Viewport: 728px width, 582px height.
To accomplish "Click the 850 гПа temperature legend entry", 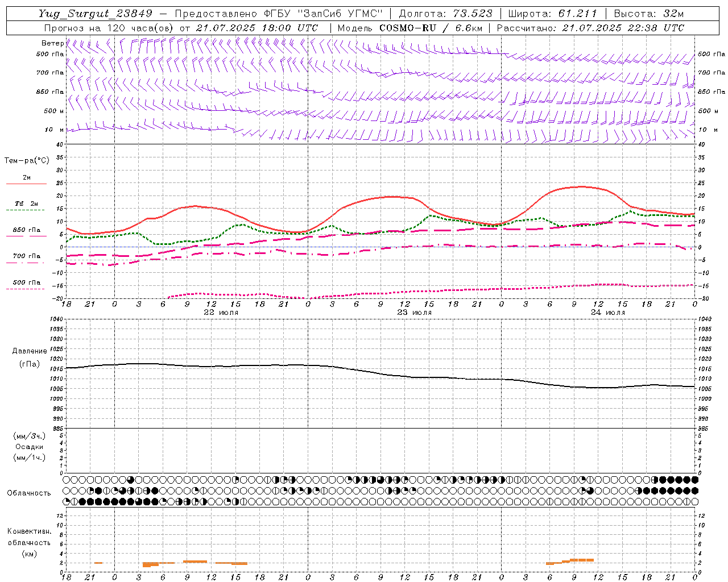I will click(26, 230).
